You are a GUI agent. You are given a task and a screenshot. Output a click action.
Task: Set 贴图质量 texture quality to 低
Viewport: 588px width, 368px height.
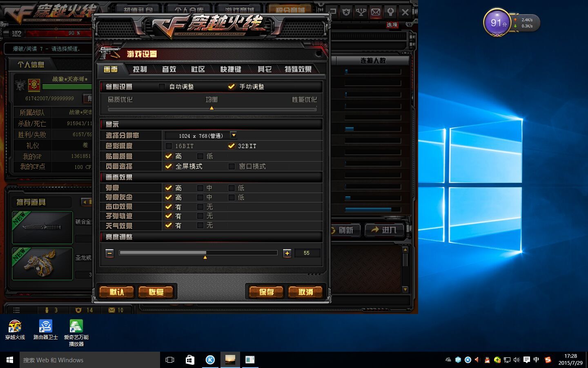pyautogui.click(x=200, y=156)
